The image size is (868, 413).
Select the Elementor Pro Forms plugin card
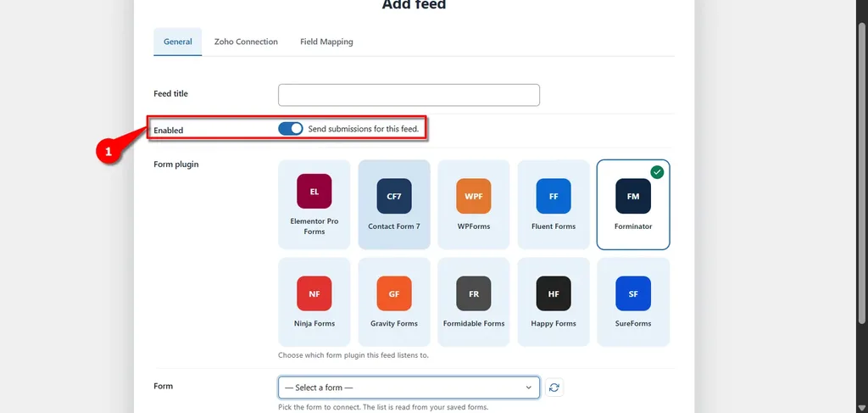tap(314, 205)
